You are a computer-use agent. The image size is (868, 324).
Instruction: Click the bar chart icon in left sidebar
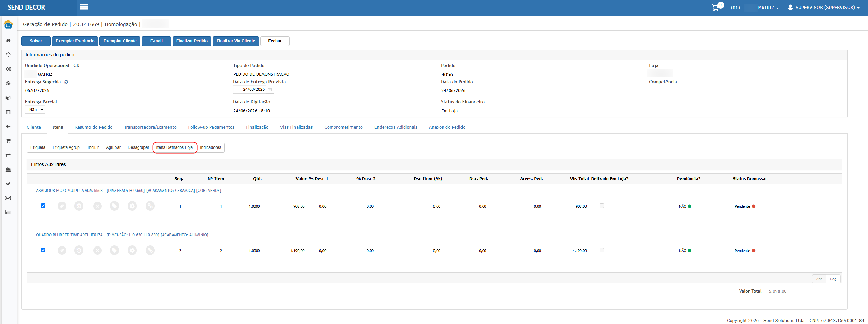click(x=8, y=212)
